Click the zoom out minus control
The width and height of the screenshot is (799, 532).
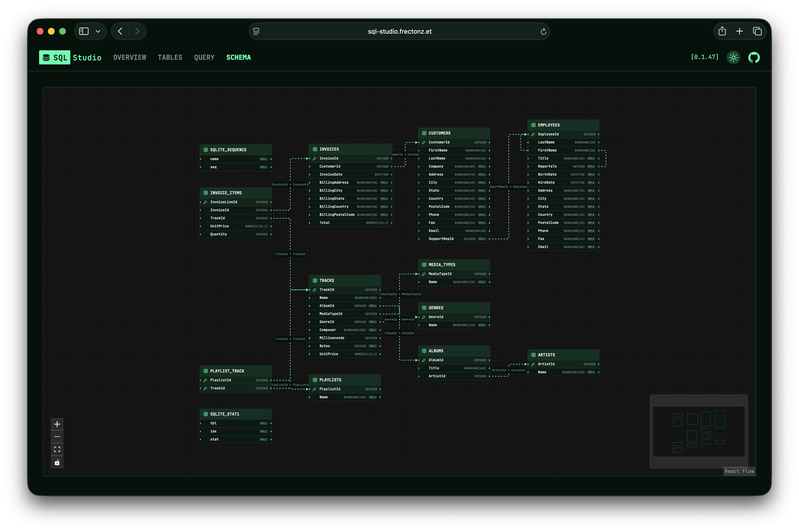57,437
